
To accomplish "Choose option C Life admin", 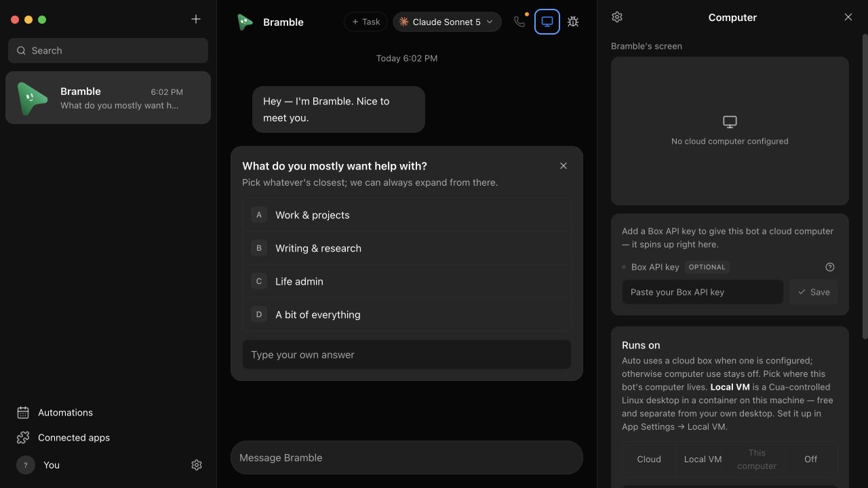I will (x=407, y=281).
